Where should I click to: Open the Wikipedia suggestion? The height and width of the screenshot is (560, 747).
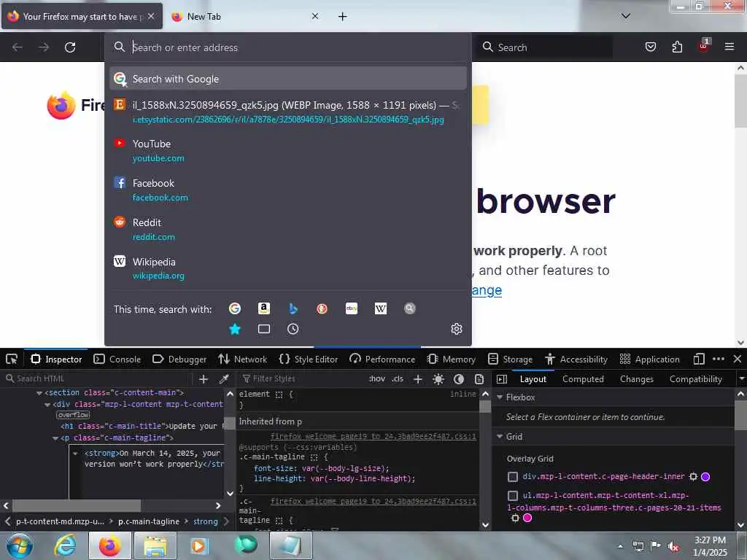287,268
